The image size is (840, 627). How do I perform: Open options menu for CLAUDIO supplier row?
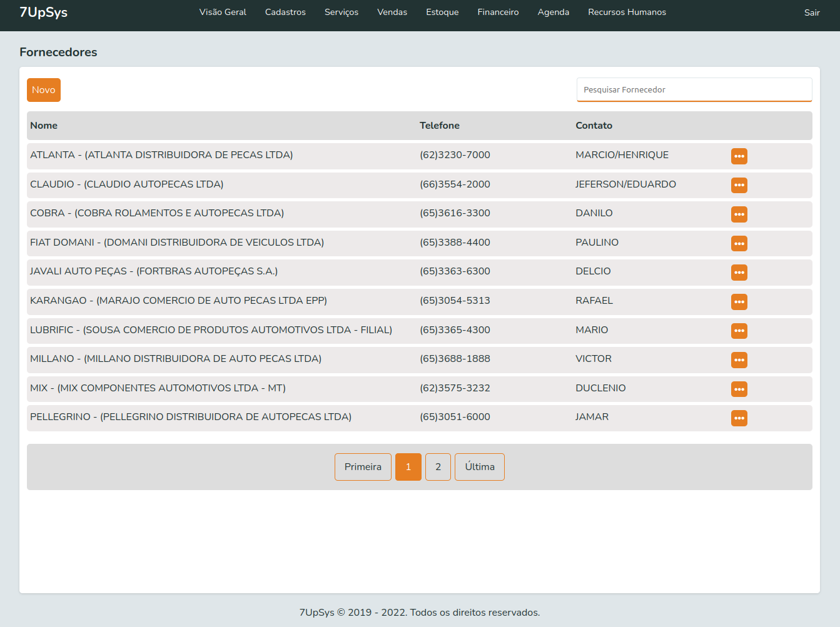739,185
